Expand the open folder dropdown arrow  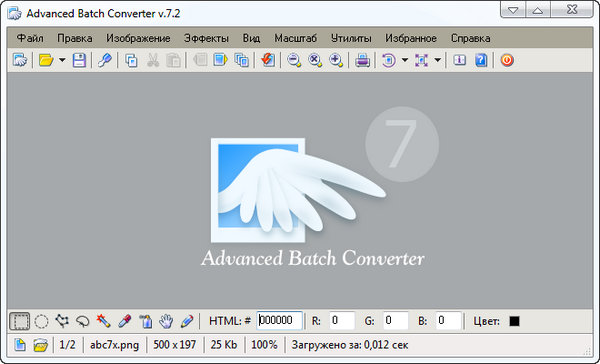(x=62, y=60)
